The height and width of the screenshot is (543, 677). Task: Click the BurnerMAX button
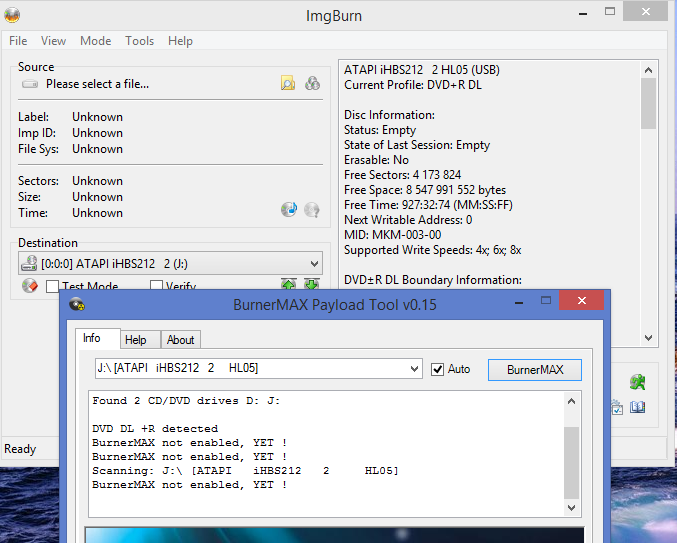tap(535, 369)
